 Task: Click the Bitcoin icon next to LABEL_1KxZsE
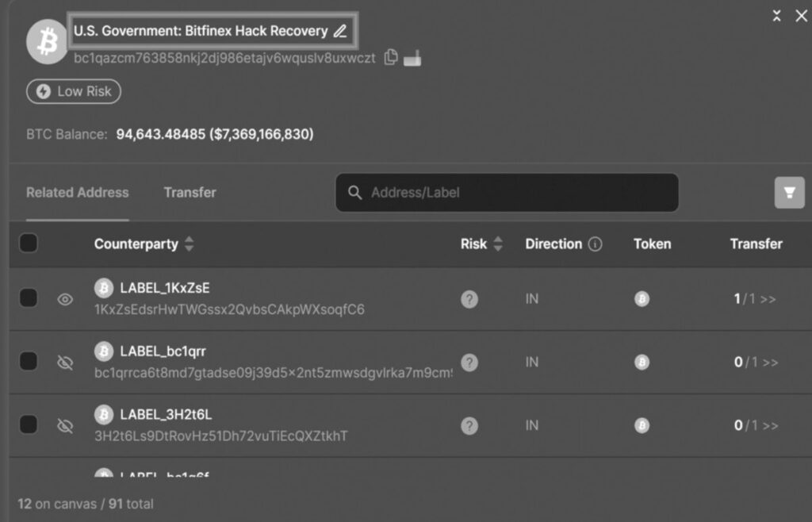[x=104, y=288]
